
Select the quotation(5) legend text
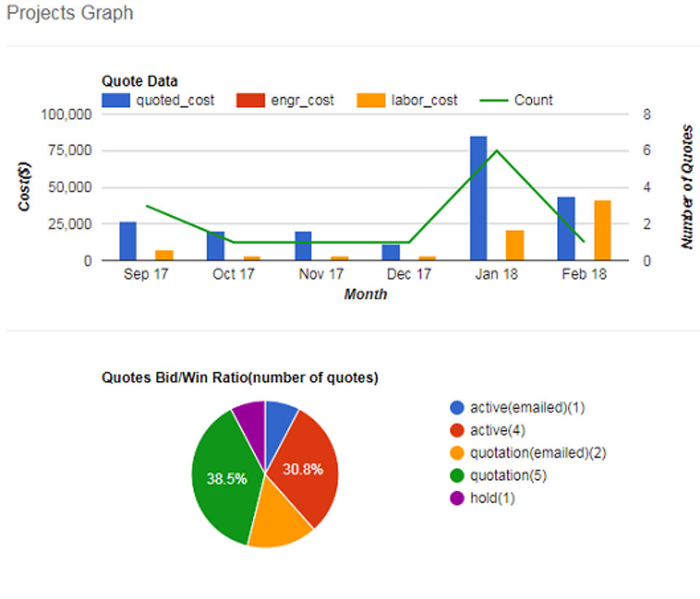pos(508,476)
